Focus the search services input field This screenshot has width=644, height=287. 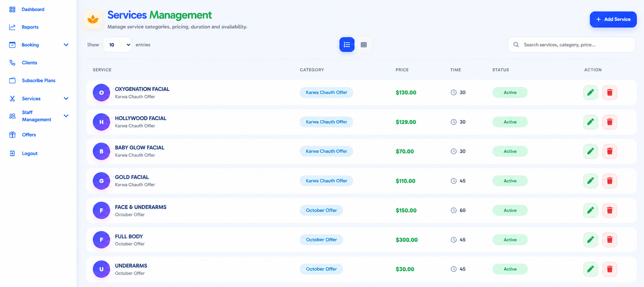pyautogui.click(x=572, y=45)
